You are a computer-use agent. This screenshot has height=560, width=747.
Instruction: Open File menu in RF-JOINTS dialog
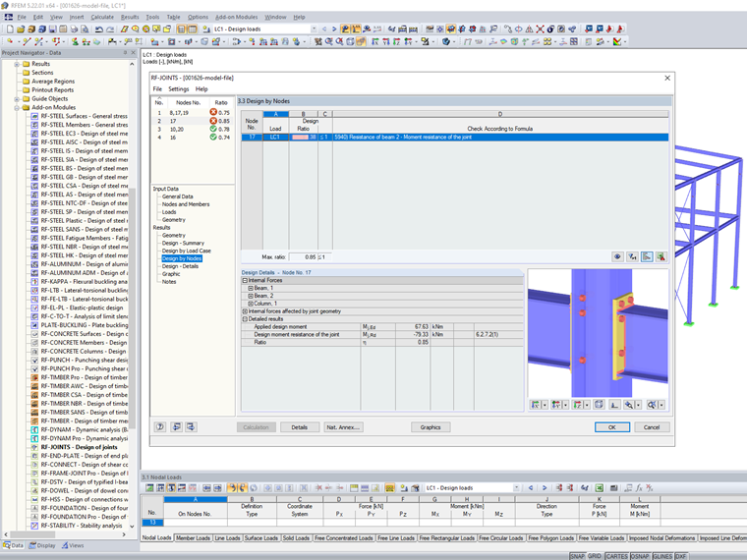click(x=157, y=89)
